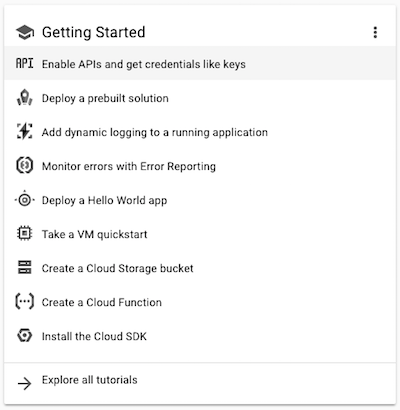400x410 pixels.
Task: Click the Cloud SDK hexagon icon
Action: [x=25, y=335]
